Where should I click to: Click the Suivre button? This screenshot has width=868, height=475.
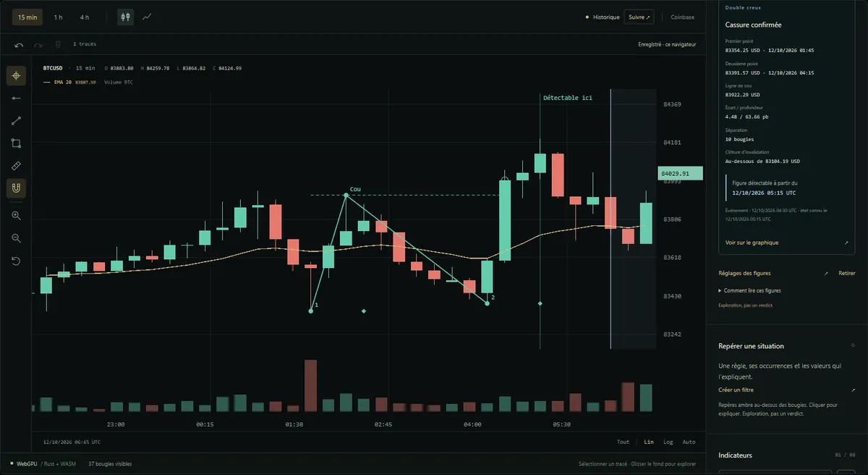pyautogui.click(x=639, y=17)
